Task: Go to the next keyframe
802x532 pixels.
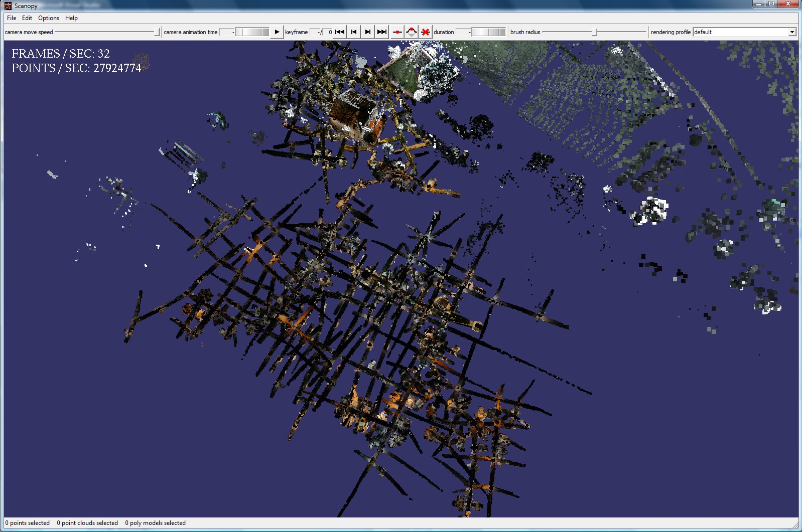Action: tap(368, 32)
